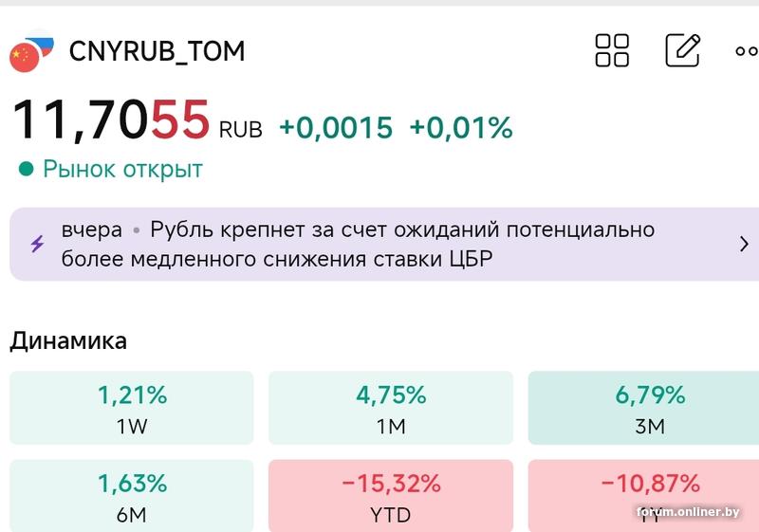Click the +0,01% percent change value
The width and height of the screenshot is (759, 532).
[461, 128]
